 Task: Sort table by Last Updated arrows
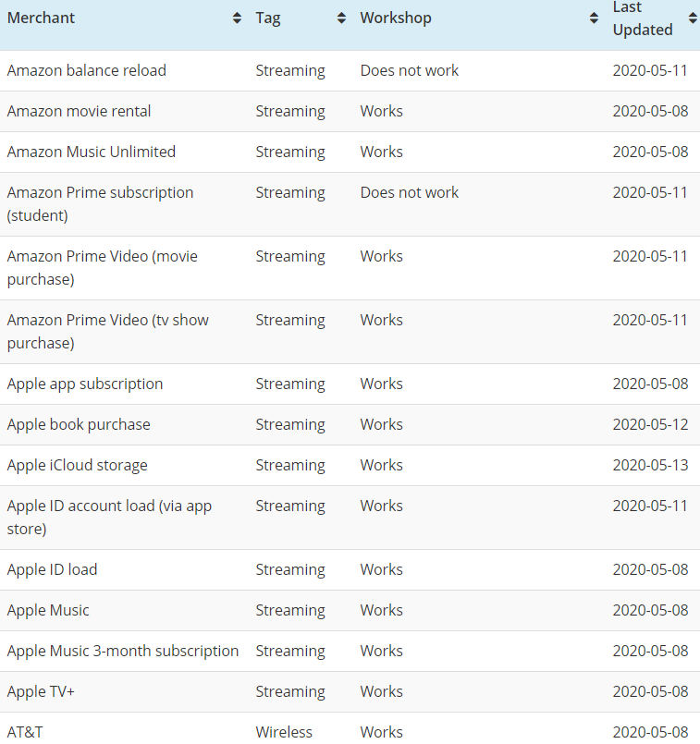coord(693,18)
